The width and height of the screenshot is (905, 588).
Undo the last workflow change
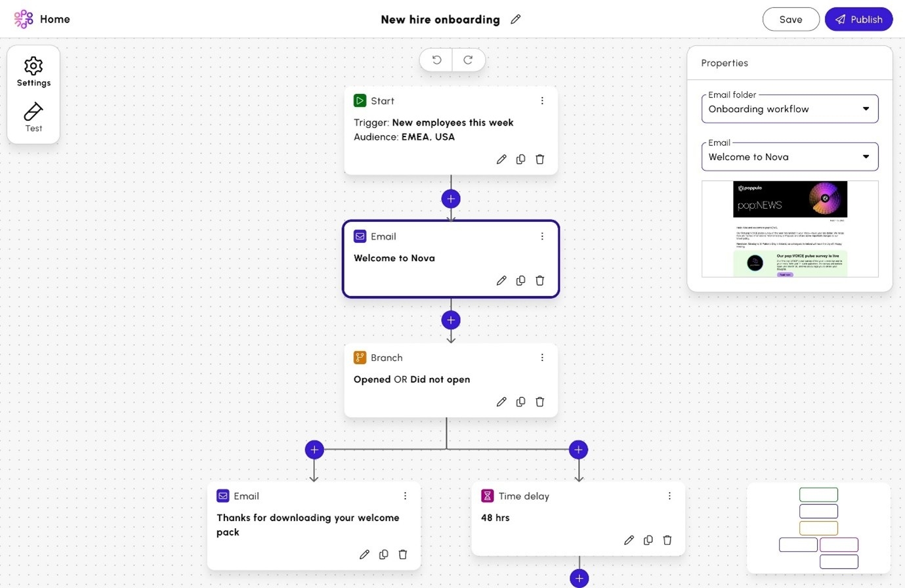(x=436, y=60)
